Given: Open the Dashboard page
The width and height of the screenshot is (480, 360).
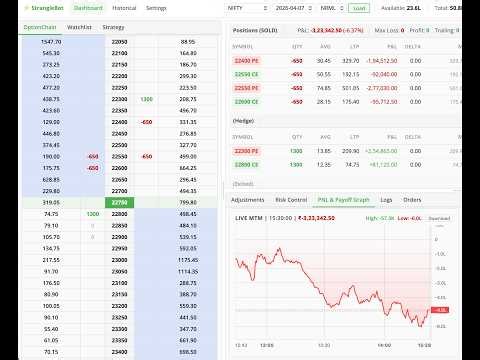Looking at the screenshot, I should point(88,8).
